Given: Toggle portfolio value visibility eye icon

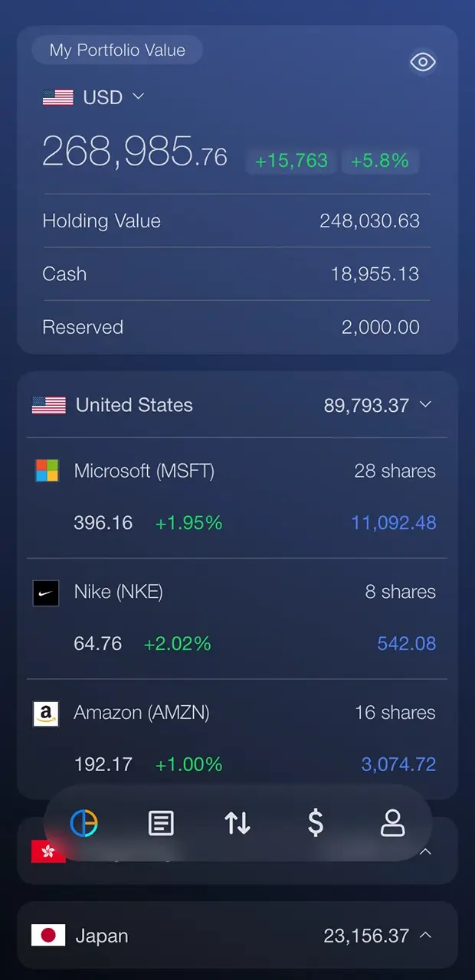Looking at the screenshot, I should (x=423, y=62).
